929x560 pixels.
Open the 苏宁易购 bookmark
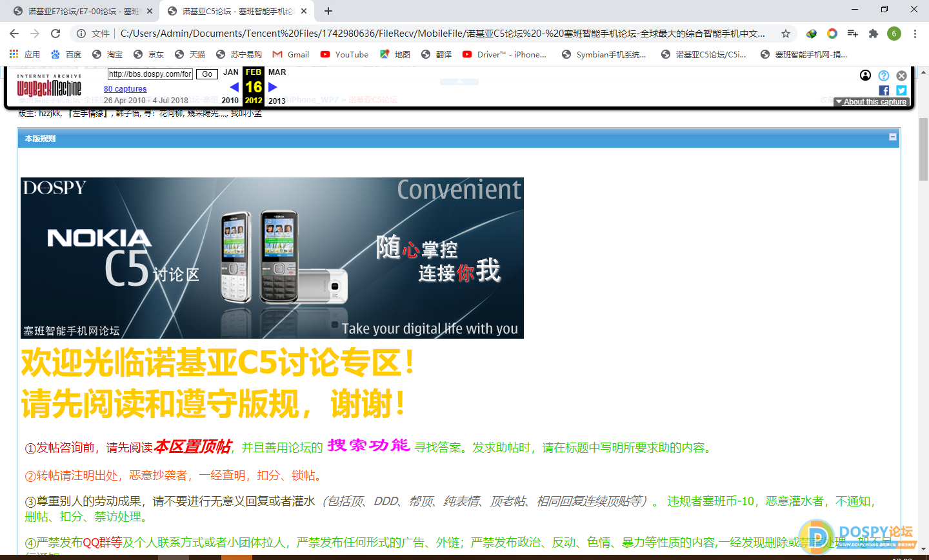(x=239, y=54)
